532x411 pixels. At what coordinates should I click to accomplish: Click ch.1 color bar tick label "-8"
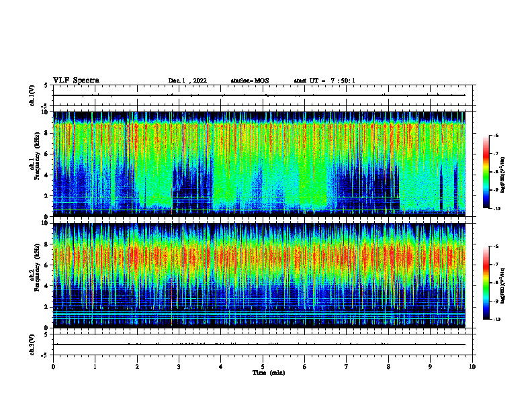496,172
